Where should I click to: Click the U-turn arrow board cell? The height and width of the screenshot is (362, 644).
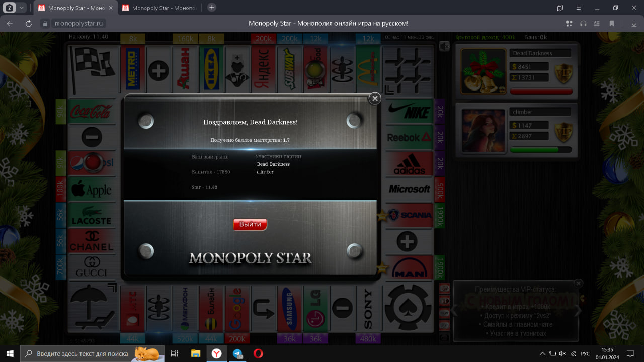tap(263, 308)
